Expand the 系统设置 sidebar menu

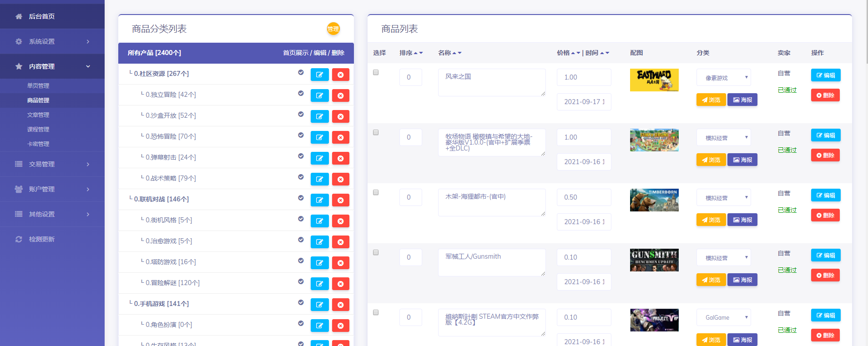click(52, 41)
